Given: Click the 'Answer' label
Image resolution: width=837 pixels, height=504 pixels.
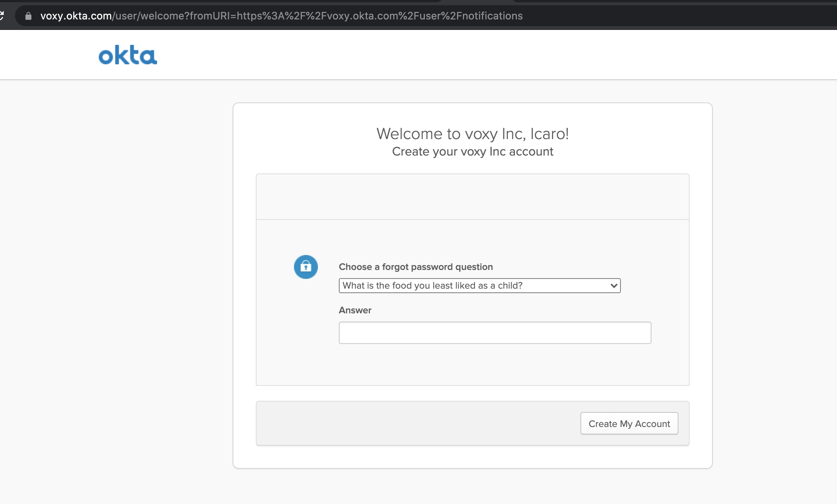Looking at the screenshot, I should click(355, 310).
